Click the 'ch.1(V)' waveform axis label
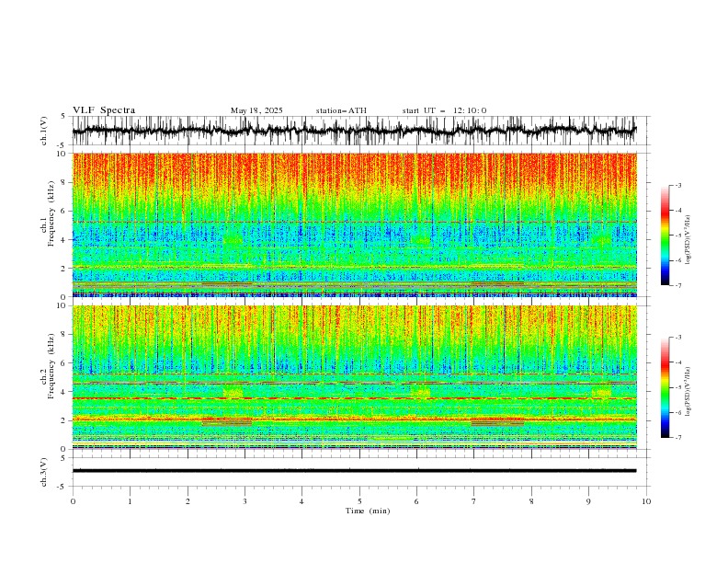The height and width of the screenshot is (563, 728). pyautogui.click(x=44, y=131)
